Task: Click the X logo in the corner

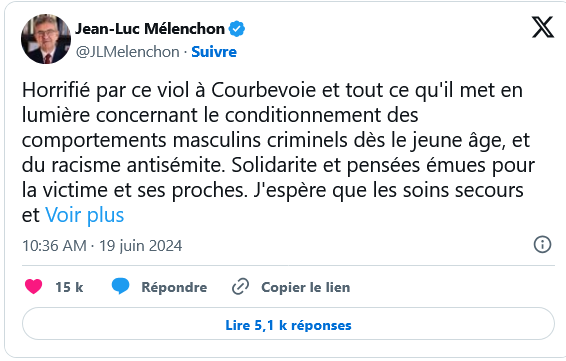Action: click(543, 27)
